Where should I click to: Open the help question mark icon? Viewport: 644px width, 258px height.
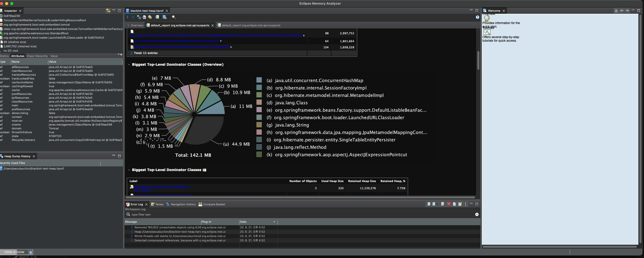(477, 17)
